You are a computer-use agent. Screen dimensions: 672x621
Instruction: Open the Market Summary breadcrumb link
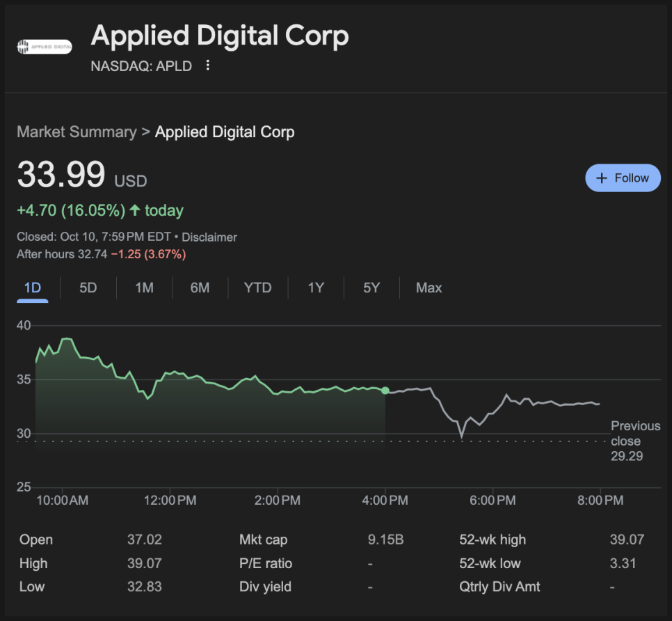click(77, 132)
